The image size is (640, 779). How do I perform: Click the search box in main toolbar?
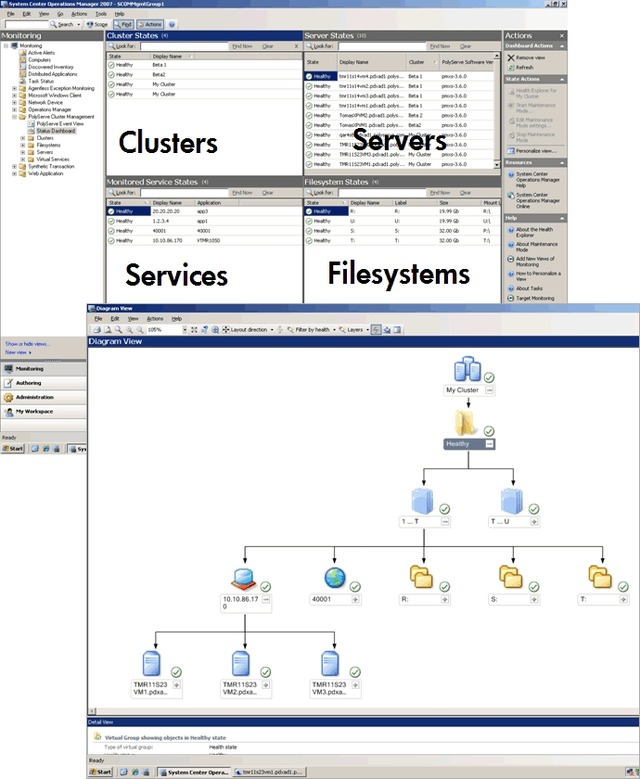(x=26, y=24)
